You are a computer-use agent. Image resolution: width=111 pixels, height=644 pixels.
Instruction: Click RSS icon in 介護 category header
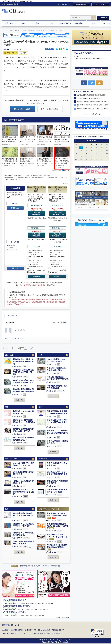[x=67, y=355]
